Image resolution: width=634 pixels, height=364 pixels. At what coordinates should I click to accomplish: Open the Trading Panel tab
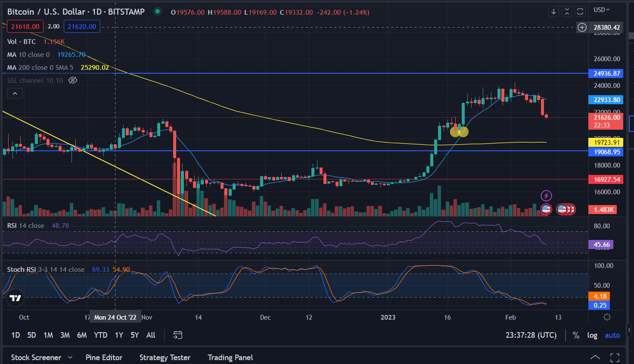tap(230, 358)
